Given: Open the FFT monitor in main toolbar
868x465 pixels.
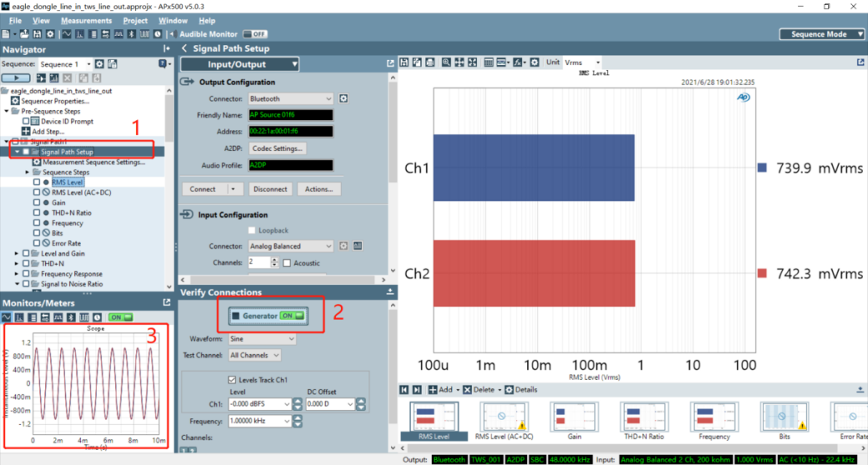Looking at the screenshot, I should click(79, 34).
